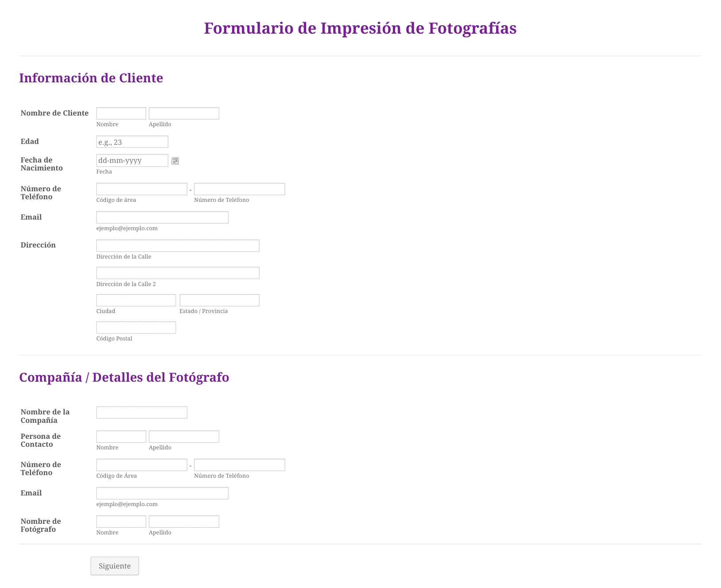Focus the Ciudad input
The height and width of the screenshot is (588, 721).
point(136,300)
